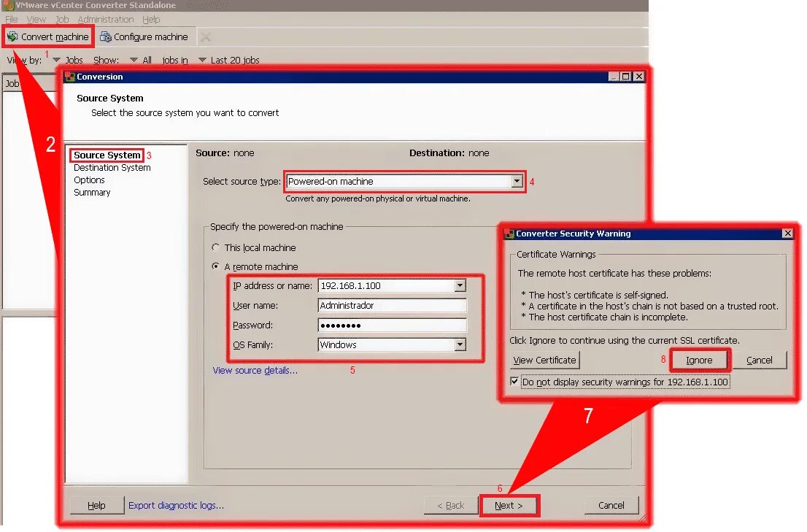
Task: Open the Select source type combo box
Action: coord(404,182)
